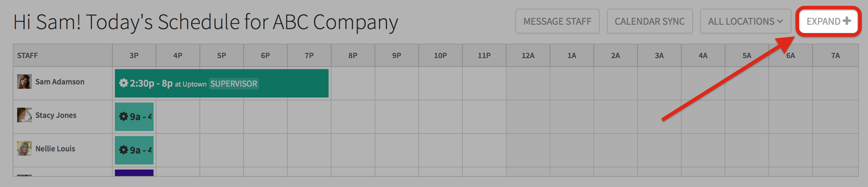This screenshot has width=868, height=187.
Task: Click the plus icon on Expand button
Action: (847, 21)
